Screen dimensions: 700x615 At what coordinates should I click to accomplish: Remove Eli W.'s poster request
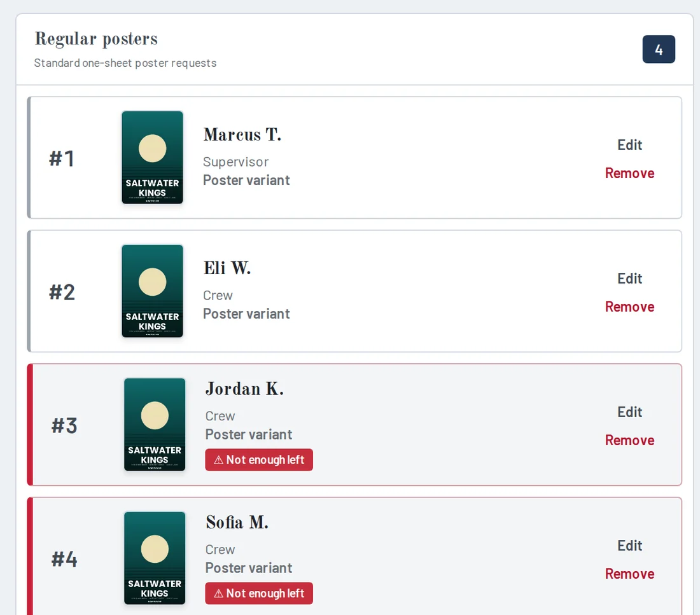coord(629,307)
